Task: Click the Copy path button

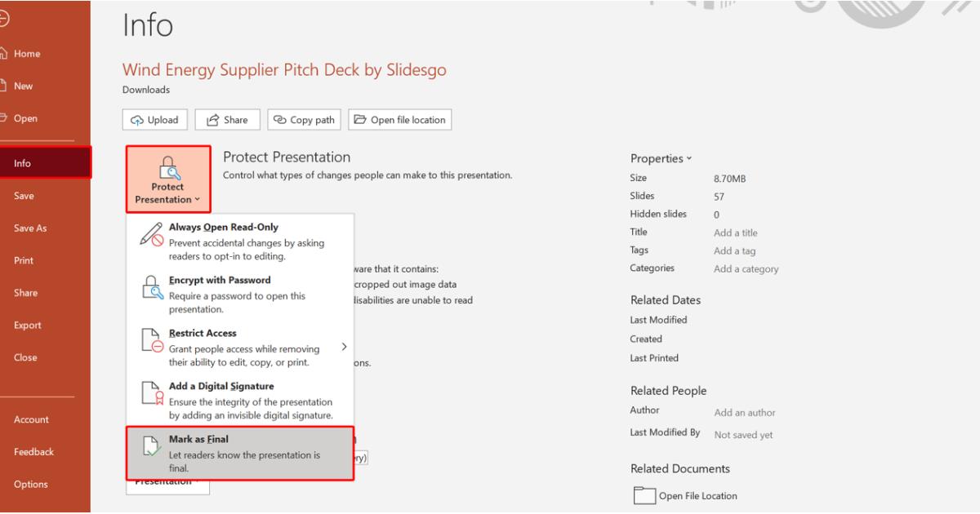Action: [305, 120]
